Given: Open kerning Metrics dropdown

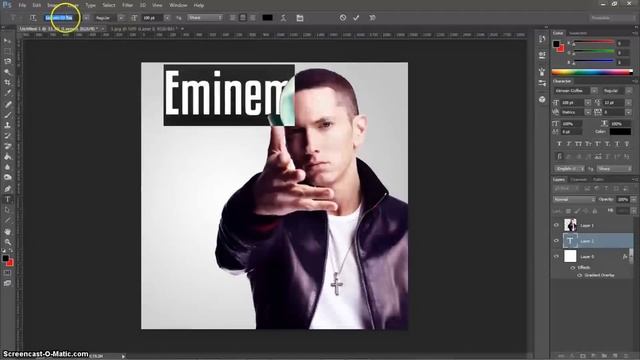Looking at the screenshot, I should pos(588,112).
